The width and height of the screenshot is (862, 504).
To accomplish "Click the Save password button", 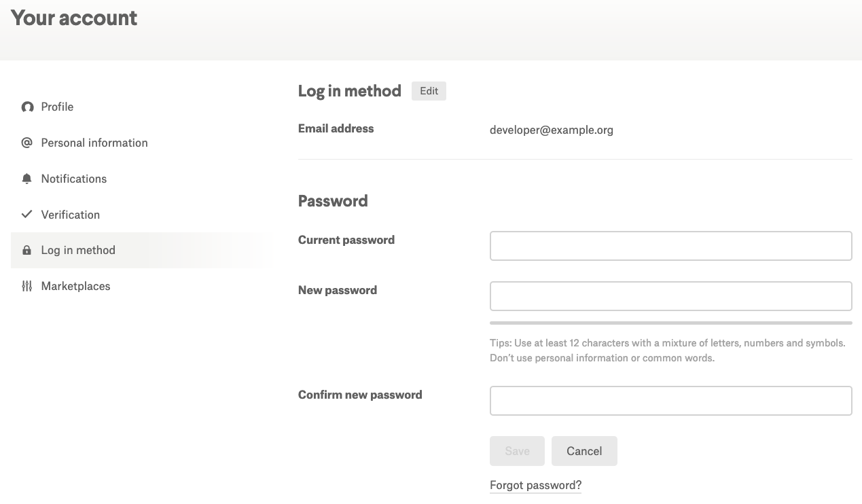I will tap(517, 451).
